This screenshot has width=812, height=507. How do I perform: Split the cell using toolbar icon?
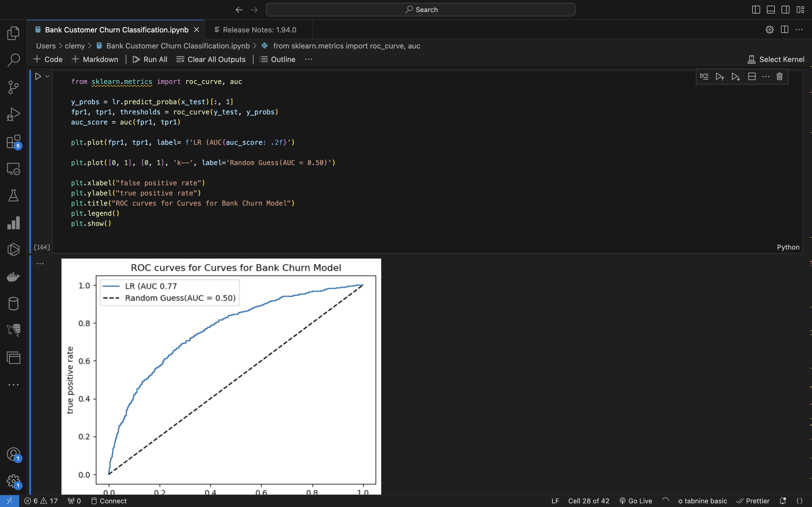(x=752, y=76)
